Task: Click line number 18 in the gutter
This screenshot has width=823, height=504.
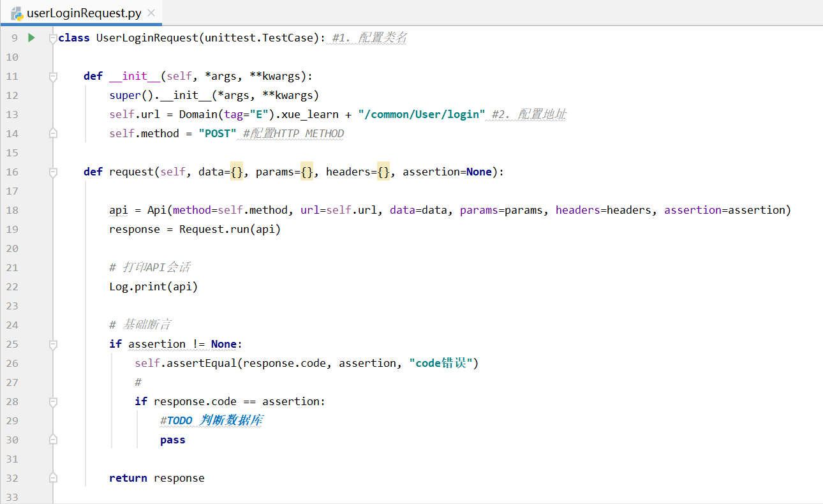Action: click(x=12, y=210)
